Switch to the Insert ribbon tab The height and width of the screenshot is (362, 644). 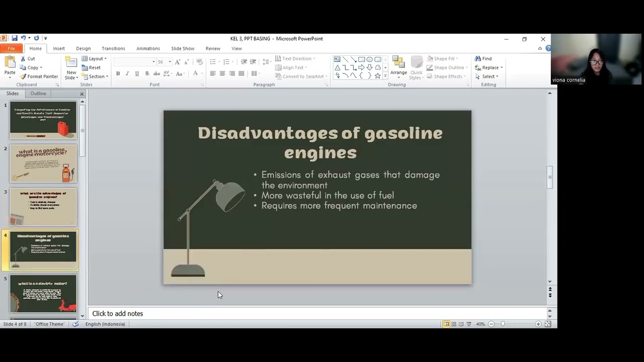click(59, 49)
